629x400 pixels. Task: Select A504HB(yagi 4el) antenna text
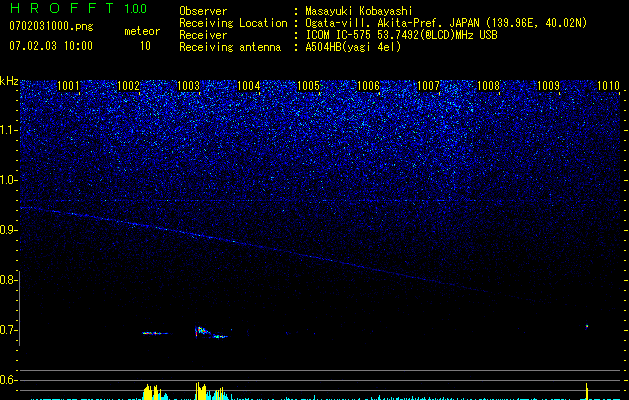[x=353, y=47]
